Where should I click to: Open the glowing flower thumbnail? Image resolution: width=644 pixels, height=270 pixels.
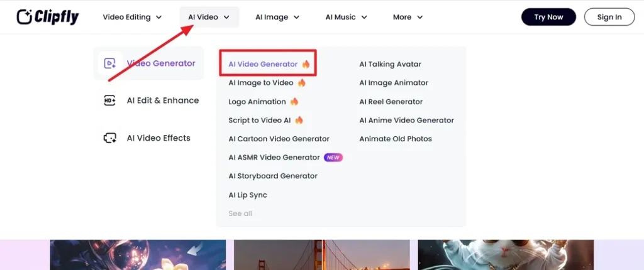point(138,255)
